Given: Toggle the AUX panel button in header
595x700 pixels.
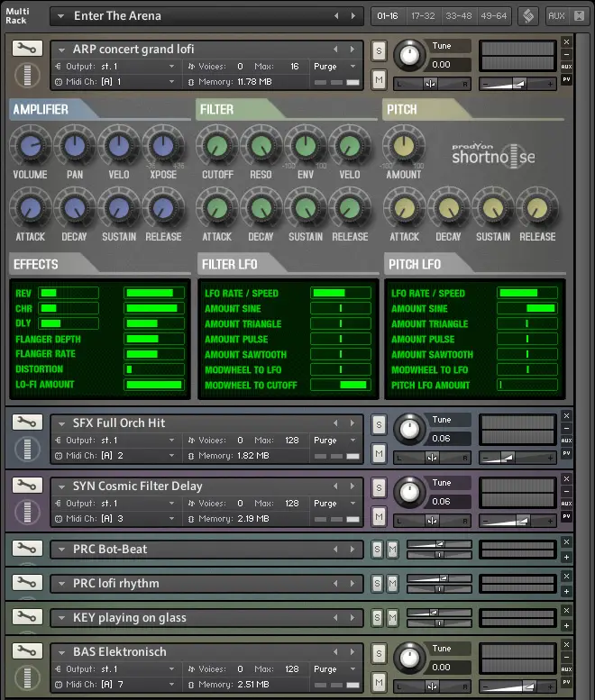Looking at the screenshot, I should [556, 16].
